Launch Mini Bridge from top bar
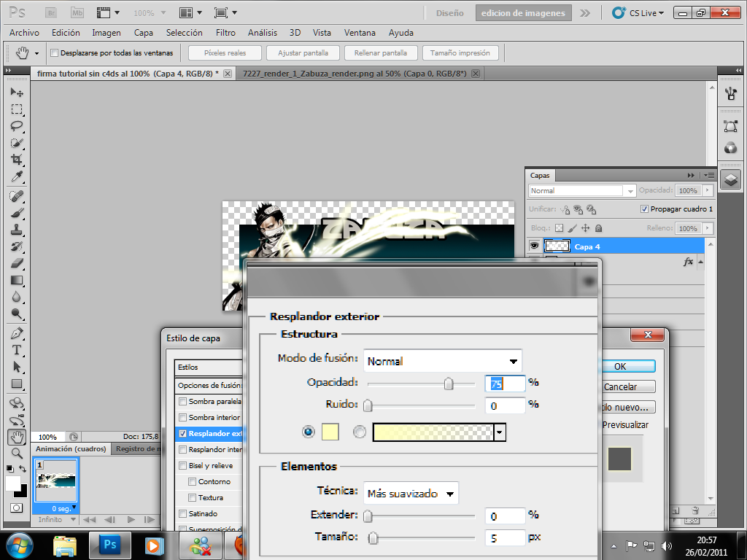The width and height of the screenshot is (747, 560). [77, 13]
